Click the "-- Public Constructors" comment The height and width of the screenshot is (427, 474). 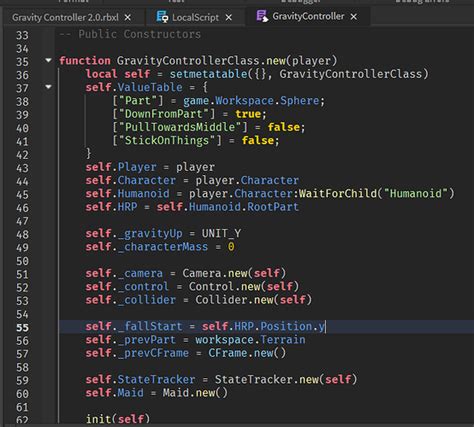click(130, 34)
